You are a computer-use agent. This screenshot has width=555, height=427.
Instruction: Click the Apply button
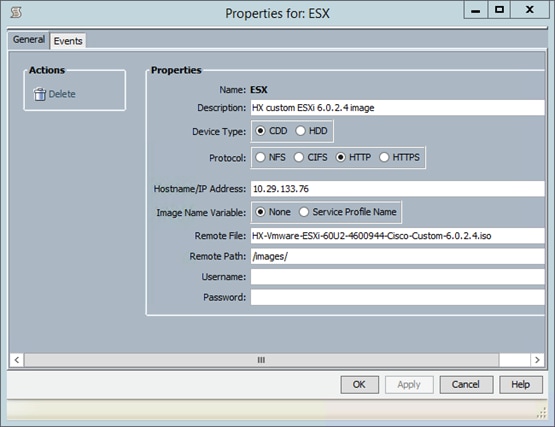click(409, 385)
